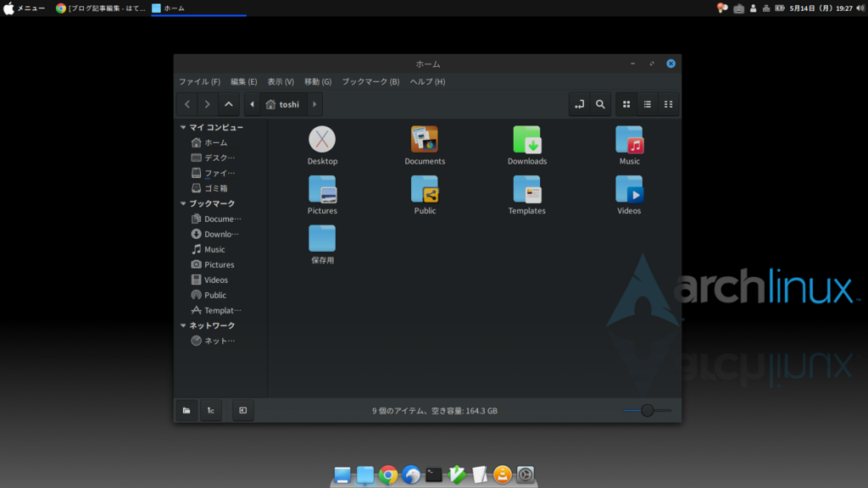The height and width of the screenshot is (488, 868).
Task: Click the go-up folder arrow icon
Action: pyautogui.click(x=228, y=103)
